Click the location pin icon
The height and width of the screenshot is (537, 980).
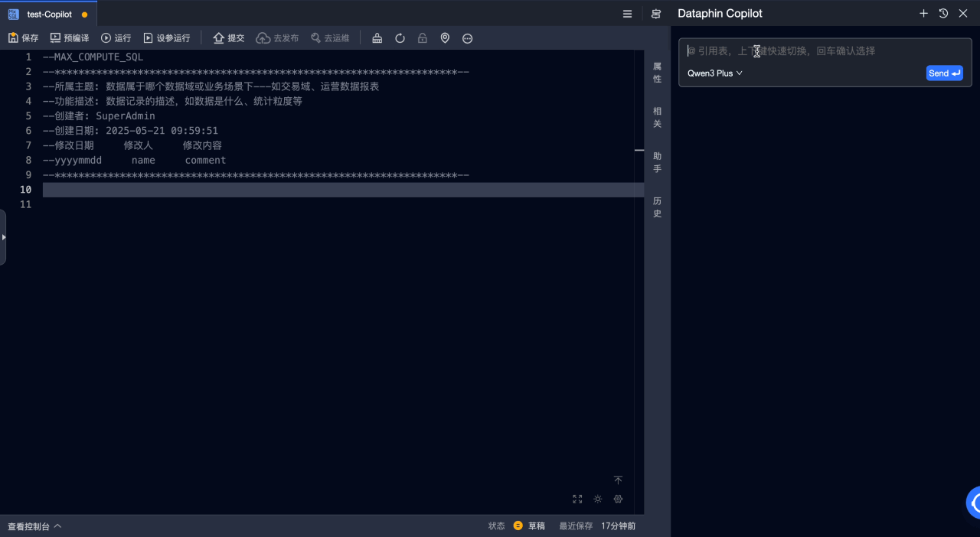[445, 38]
